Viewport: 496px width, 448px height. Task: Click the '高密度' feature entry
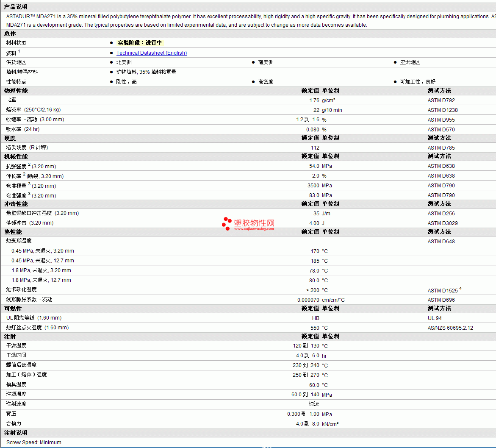(x=266, y=82)
